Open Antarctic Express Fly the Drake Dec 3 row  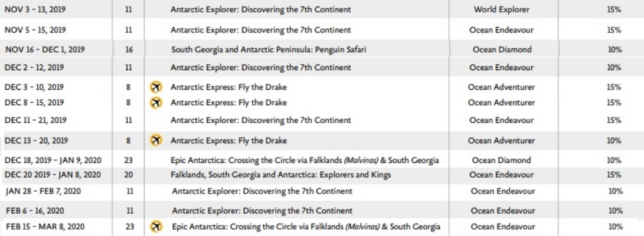[x=228, y=87]
